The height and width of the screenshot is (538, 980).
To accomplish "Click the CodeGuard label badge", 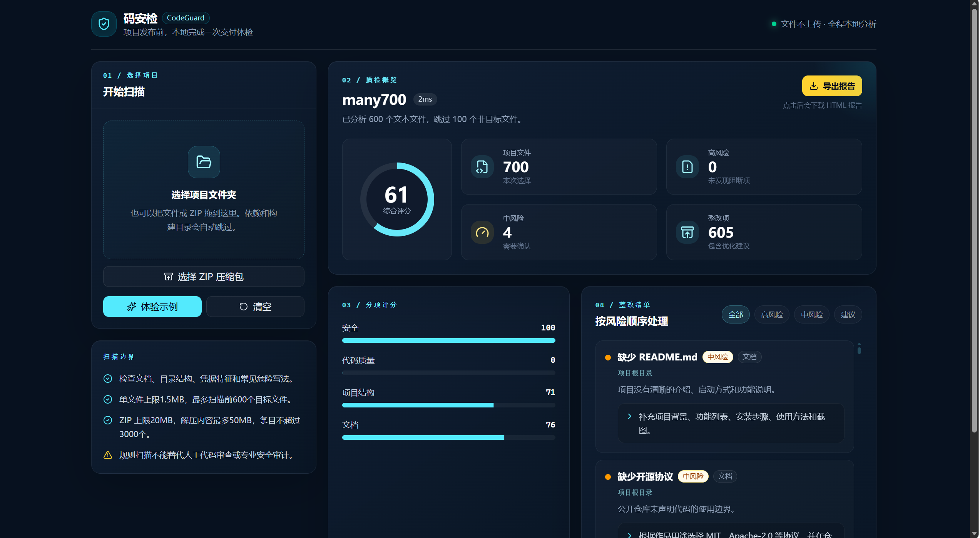I will [x=186, y=18].
